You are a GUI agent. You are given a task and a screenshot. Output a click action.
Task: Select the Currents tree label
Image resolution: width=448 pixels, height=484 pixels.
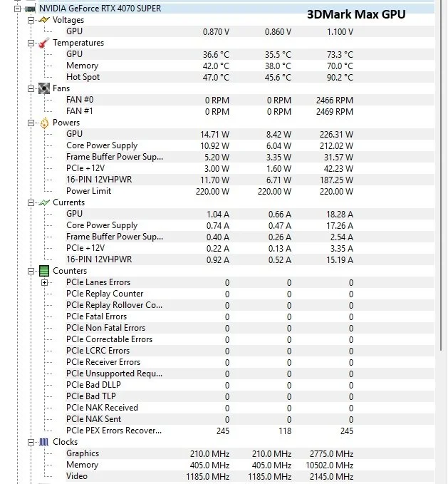coord(68,202)
